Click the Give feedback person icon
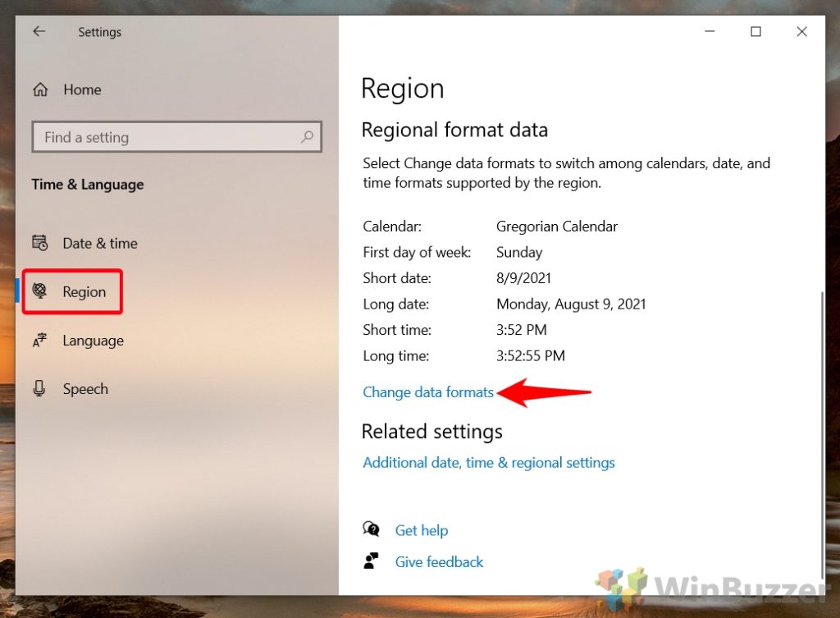The height and width of the screenshot is (618, 840). (x=371, y=561)
